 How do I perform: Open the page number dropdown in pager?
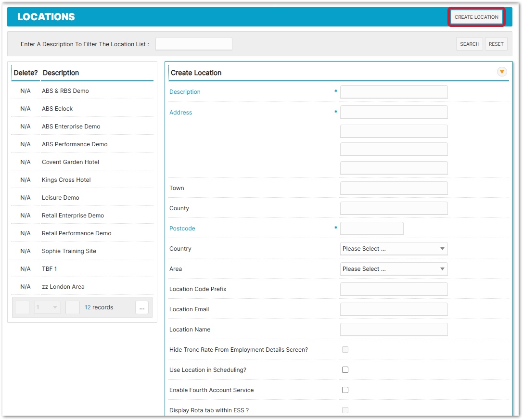[x=47, y=307]
